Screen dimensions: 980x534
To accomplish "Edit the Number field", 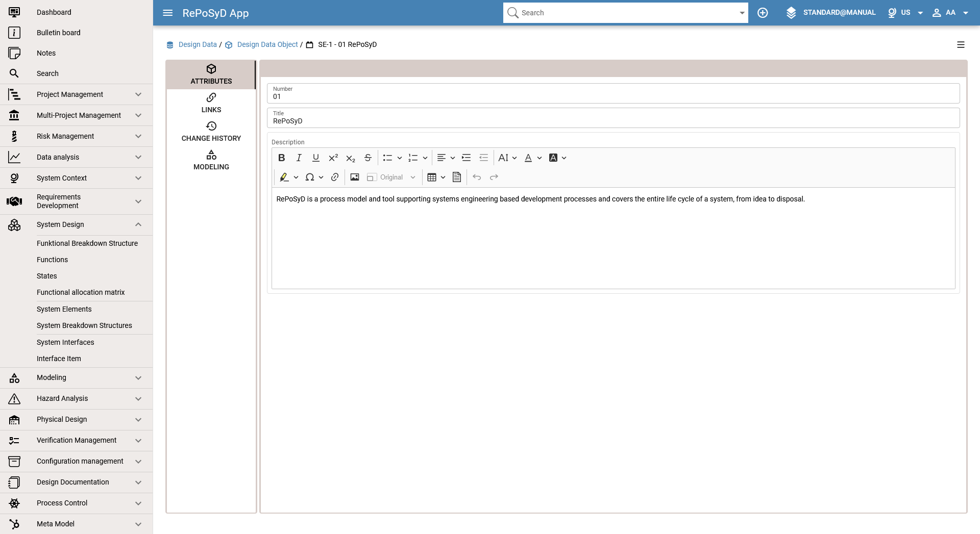I will (613, 93).
